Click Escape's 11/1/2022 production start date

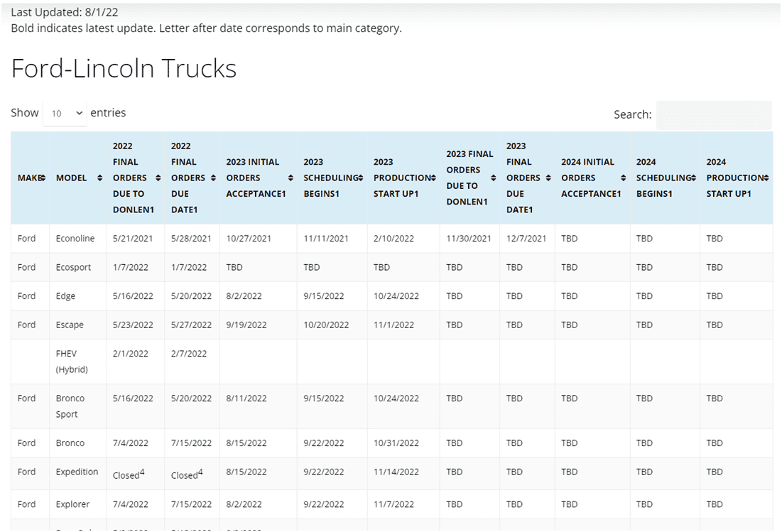pos(393,325)
